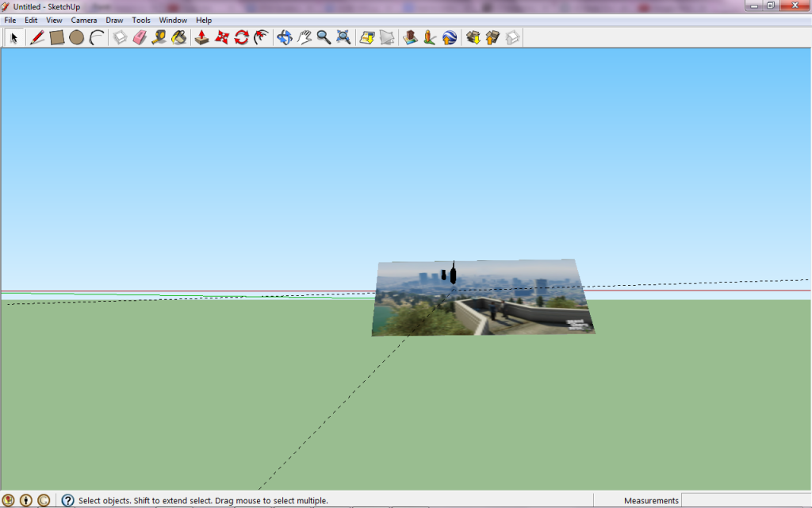Use the Paint Bucket tool
This screenshot has width=812, height=508.
(x=179, y=37)
